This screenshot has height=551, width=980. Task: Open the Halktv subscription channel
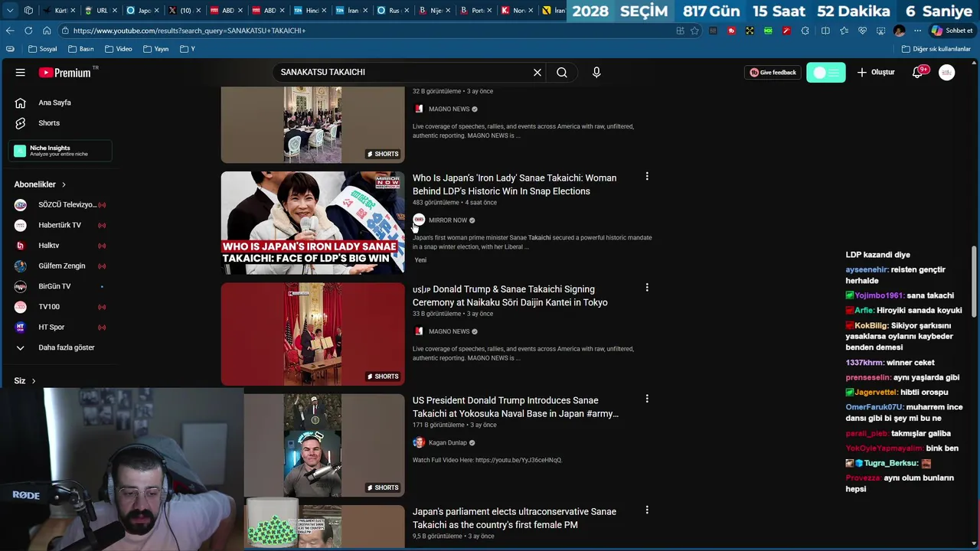[x=59, y=245]
